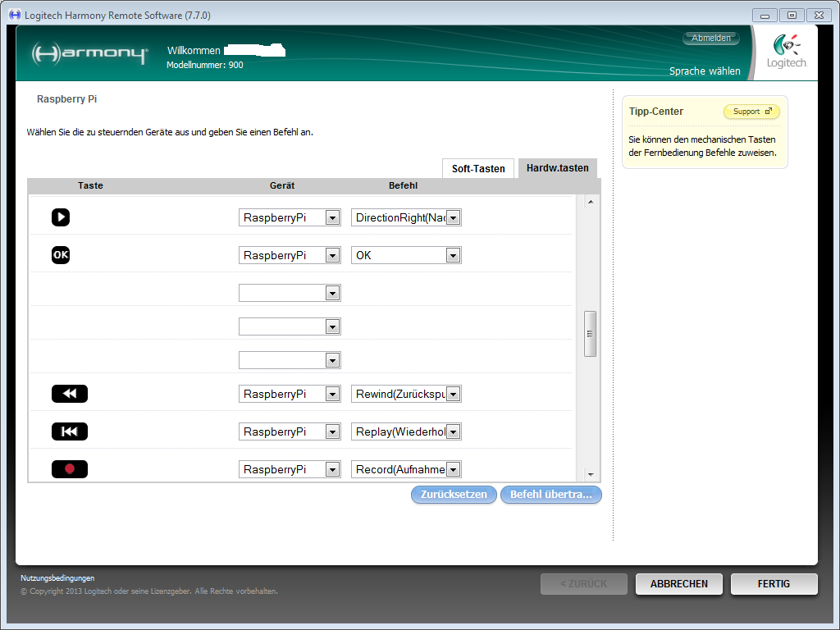
Task: Open the external Support link icon
Action: [x=768, y=112]
